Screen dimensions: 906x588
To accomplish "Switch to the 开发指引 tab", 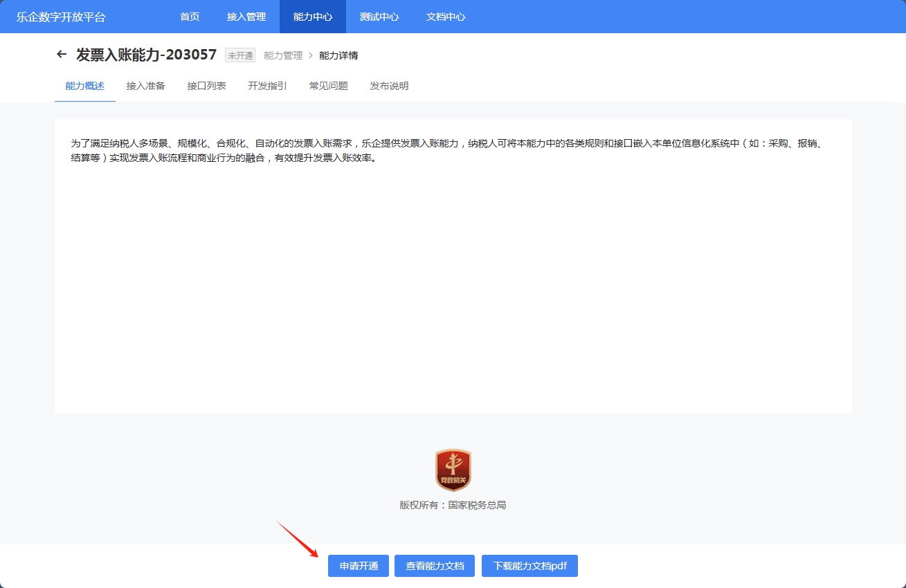I will click(x=267, y=86).
